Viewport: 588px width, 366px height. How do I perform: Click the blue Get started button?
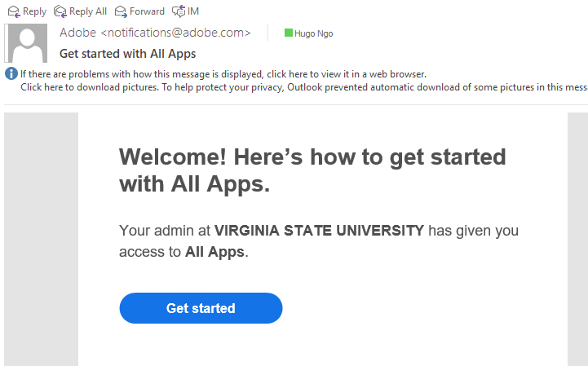(x=201, y=308)
